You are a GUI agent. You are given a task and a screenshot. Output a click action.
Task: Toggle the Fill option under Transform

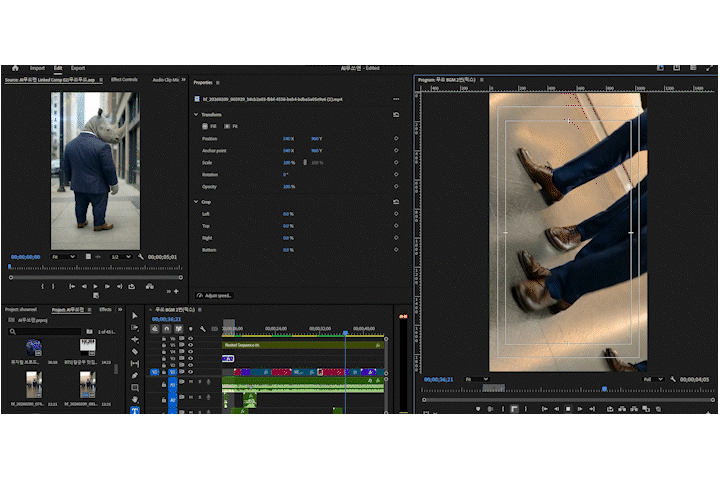(x=207, y=126)
